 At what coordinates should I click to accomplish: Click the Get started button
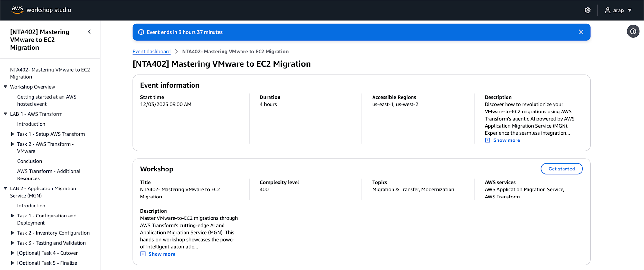(x=561, y=169)
